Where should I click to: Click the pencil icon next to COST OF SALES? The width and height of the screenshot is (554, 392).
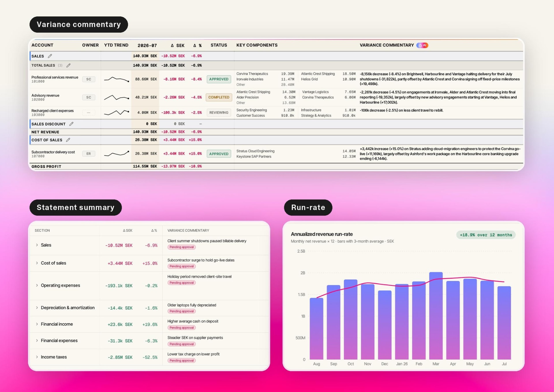pyautogui.click(x=68, y=140)
